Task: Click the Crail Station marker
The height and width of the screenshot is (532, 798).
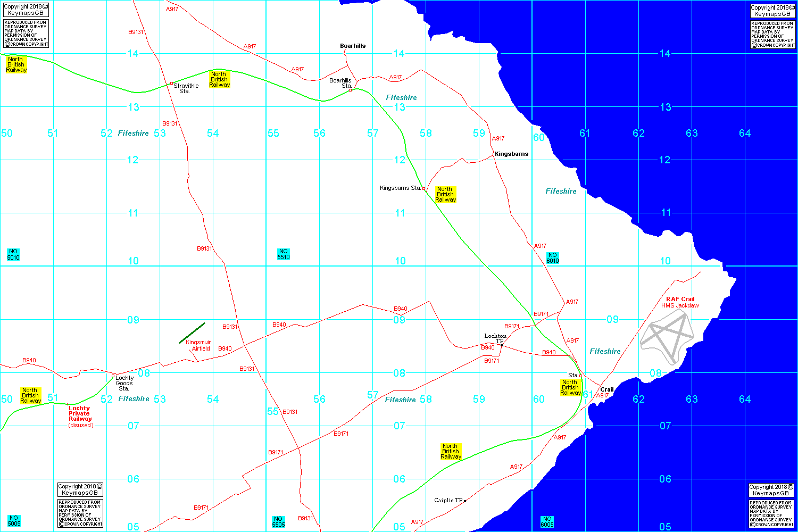Action: pyautogui.click(x=580, y=376)
